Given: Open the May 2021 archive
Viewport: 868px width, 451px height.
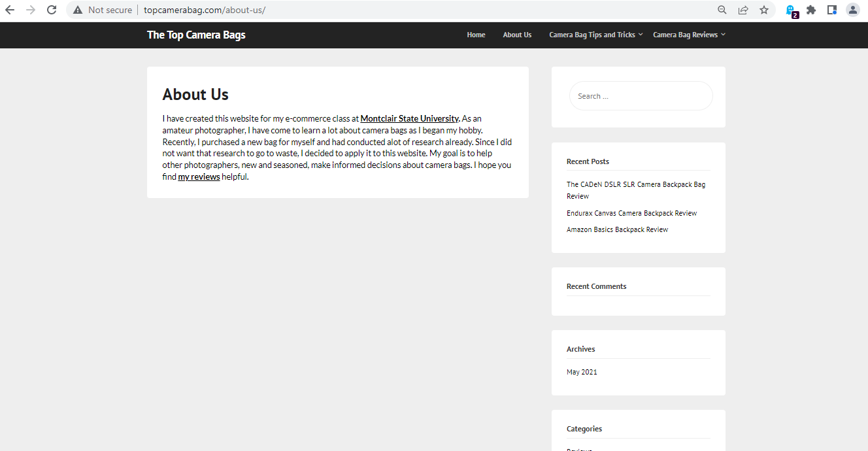Looking at the screenshot, I should coord(582,372).
